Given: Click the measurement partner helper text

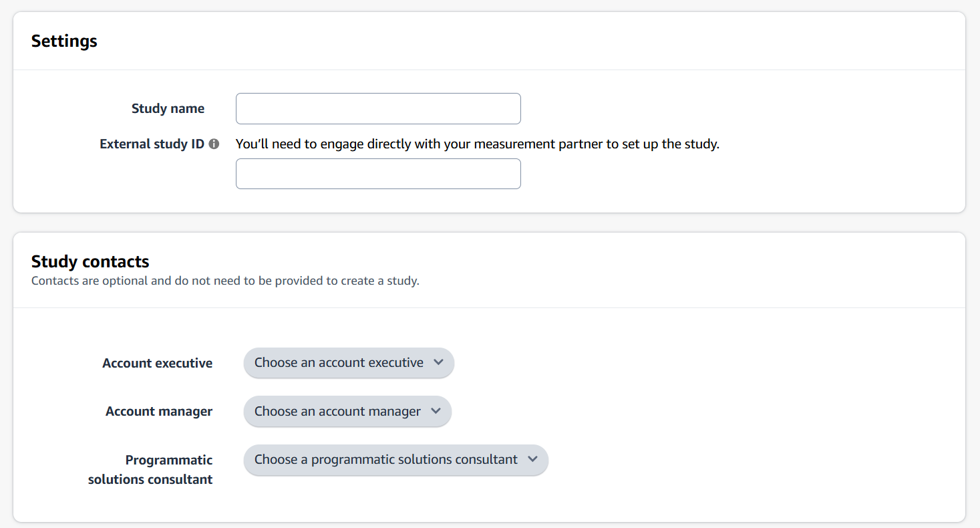Looking at the screenshot, I should point(477,144).
